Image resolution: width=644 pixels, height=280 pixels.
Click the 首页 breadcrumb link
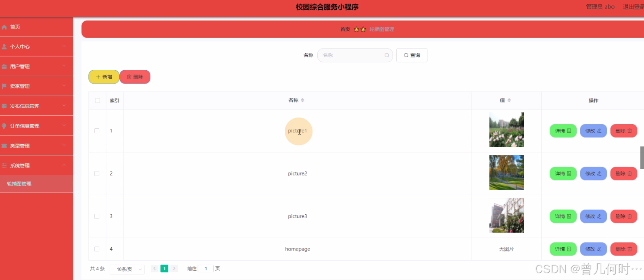coord(345,29)
